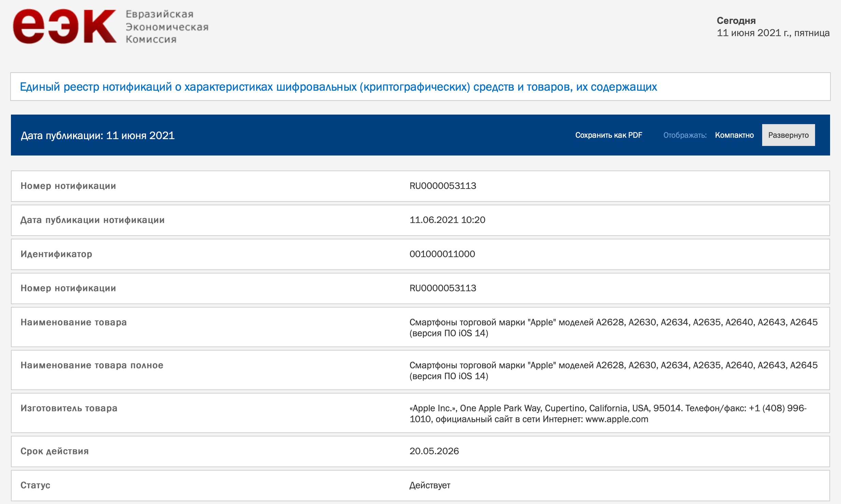The image size is (841, 504).
Task: Click the red ЕЭК logo
Action: coord(64,27)
